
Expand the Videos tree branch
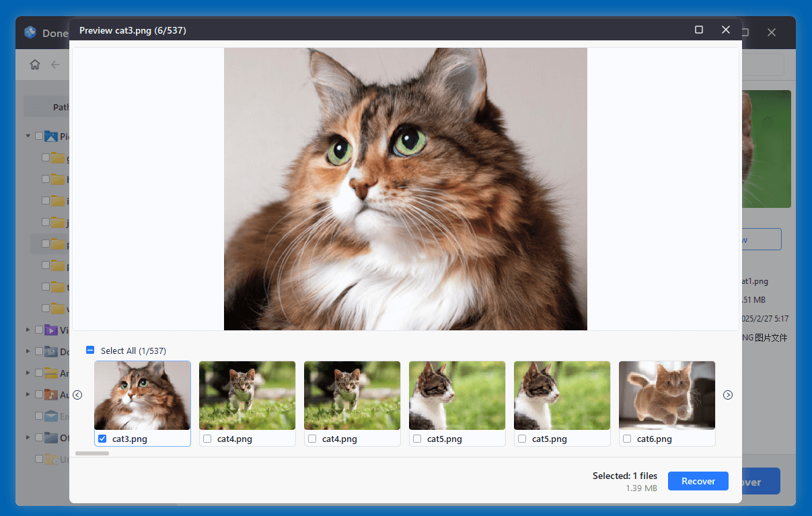coord(28,330)
